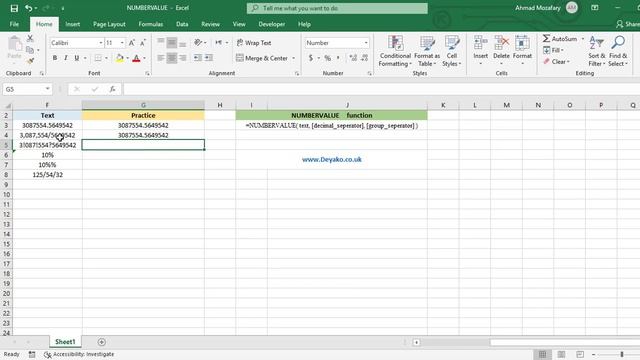The width and height of the screenshot is (640, 360).
Task: Open the Calibri font name dropdown
Action: click(101, 43)
